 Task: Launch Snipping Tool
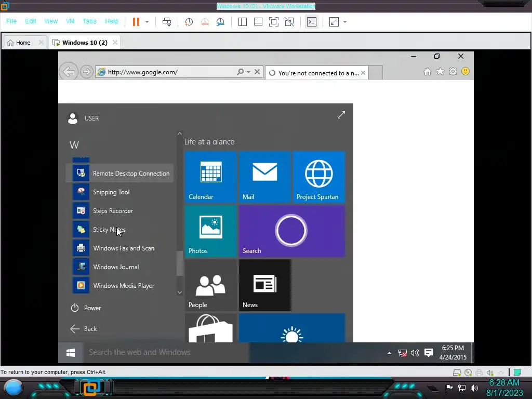(x=119, y=192)
